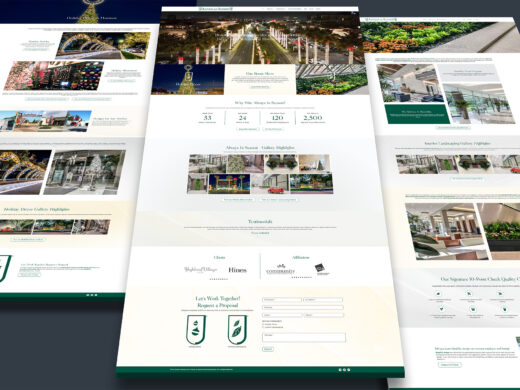
Task: Focus the last name field in proposal form
Action: point(323,300)
